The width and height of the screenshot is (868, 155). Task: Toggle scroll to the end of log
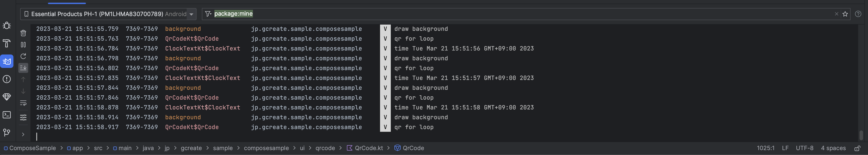23,68
